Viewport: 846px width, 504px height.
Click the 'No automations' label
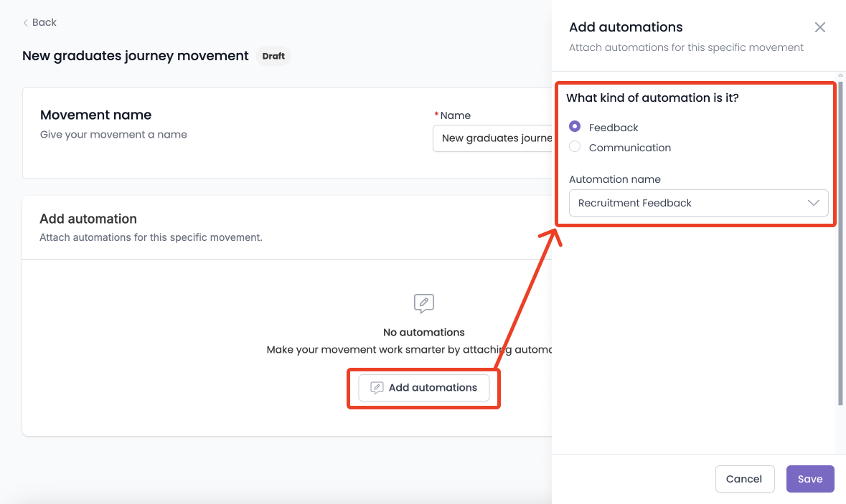coord(423,332)
